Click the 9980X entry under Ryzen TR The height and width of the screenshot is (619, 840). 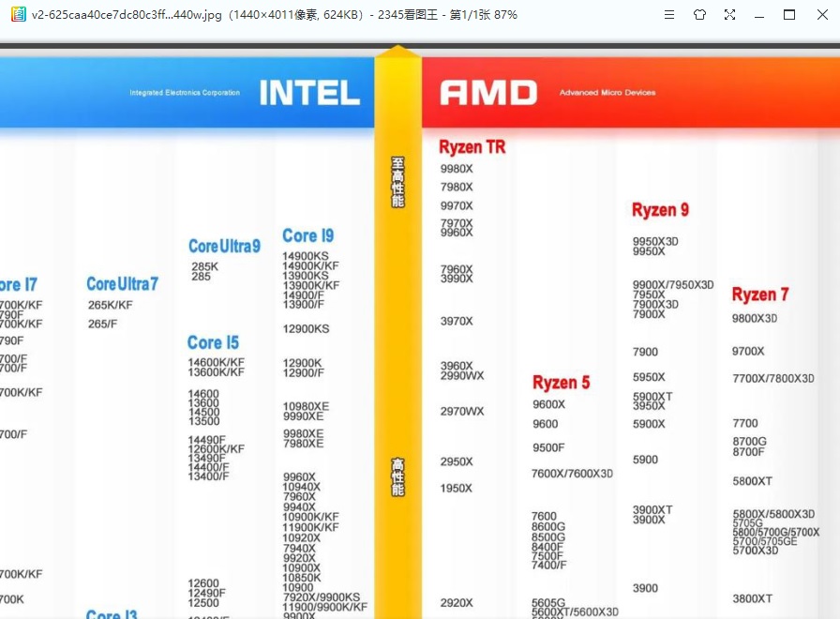coord(457,169)
